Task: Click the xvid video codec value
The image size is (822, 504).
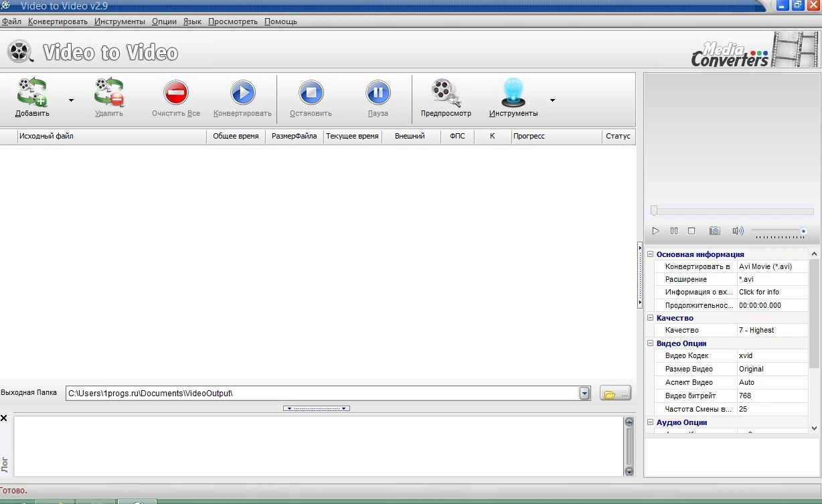Action: [772, 355]
